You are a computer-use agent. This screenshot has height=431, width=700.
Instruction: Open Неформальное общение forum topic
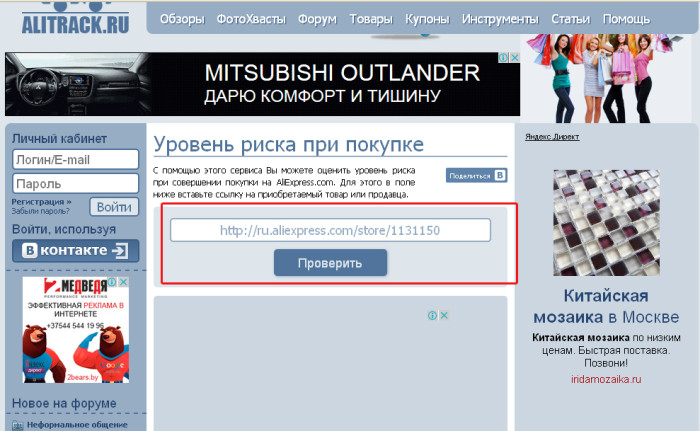click(x=77, y=424)
